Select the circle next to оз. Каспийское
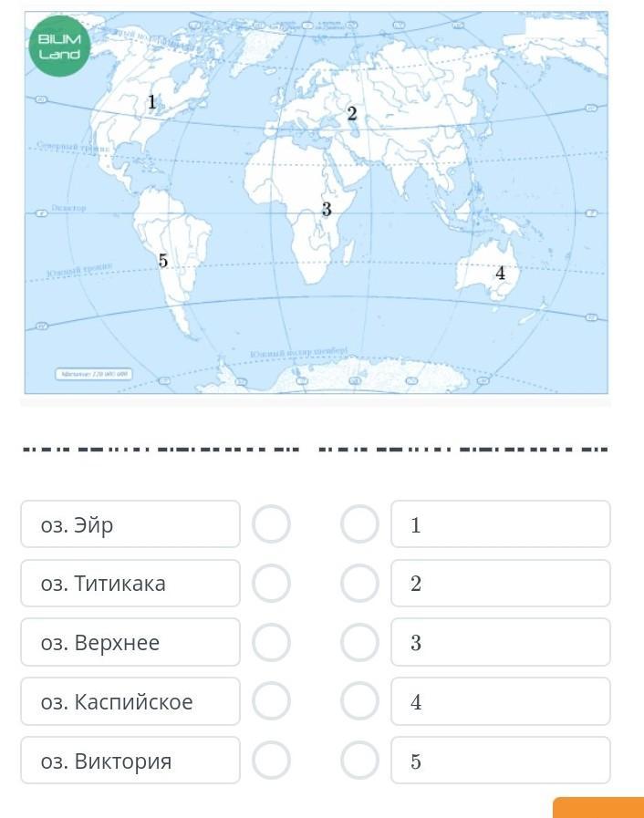Image resolution: width=644 pixels, height=818 pixels. [x=272, y=701]
